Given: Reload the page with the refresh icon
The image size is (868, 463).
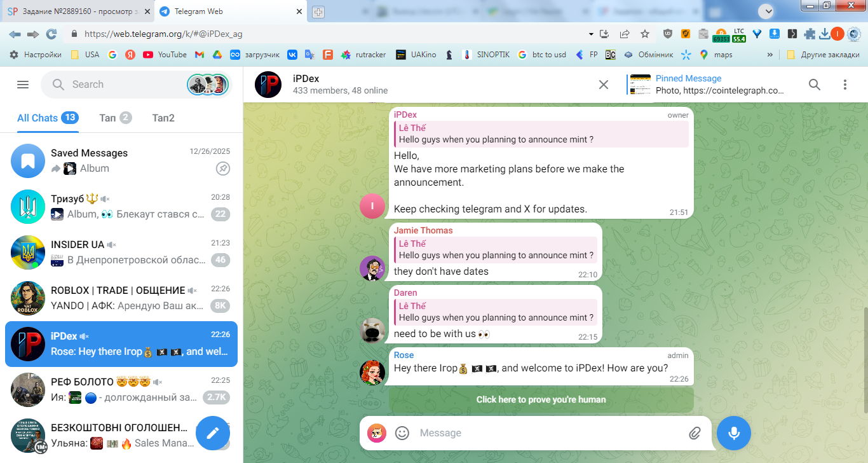Looking at the screenshot, I should (x=51, y=34).
